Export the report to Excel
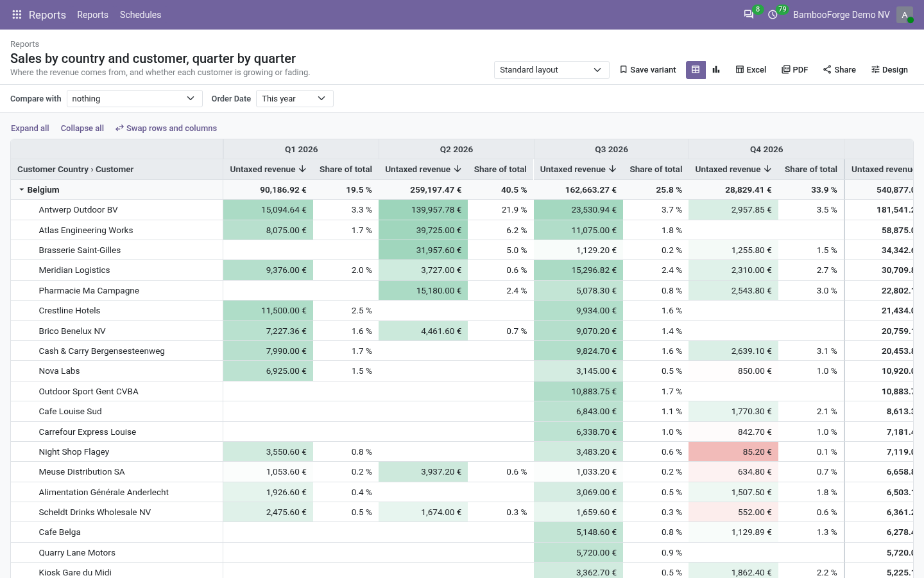The height and width of the screenshot is (578, 924). coord(751,70)
